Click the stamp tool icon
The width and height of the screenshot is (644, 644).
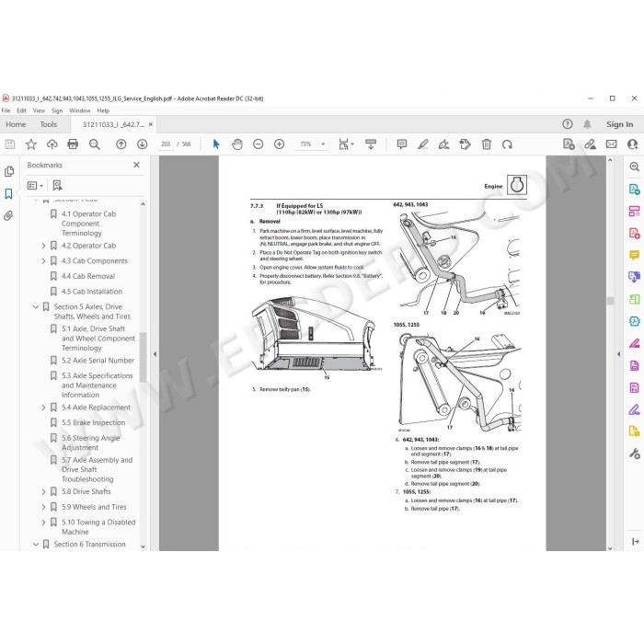click(465, 144)
